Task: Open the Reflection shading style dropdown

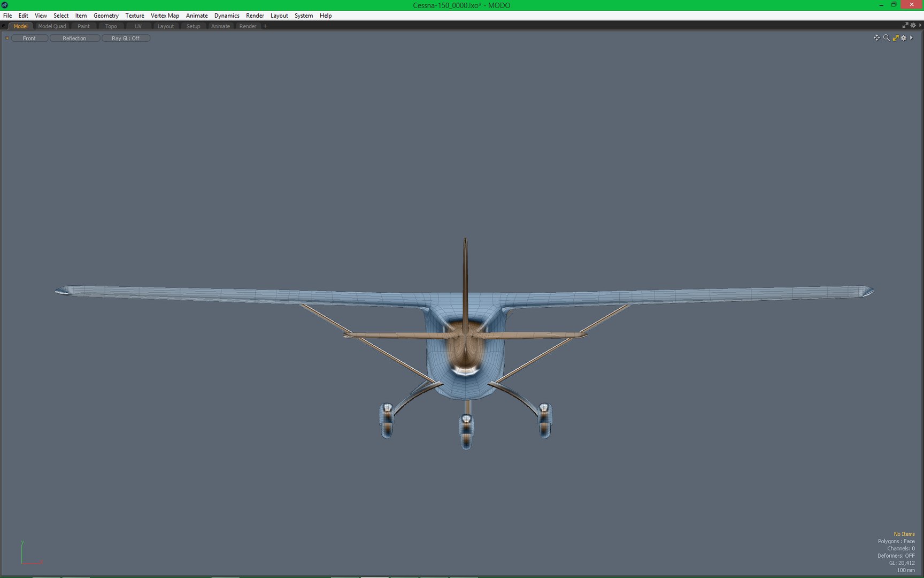Action: [x=74, y=38]
